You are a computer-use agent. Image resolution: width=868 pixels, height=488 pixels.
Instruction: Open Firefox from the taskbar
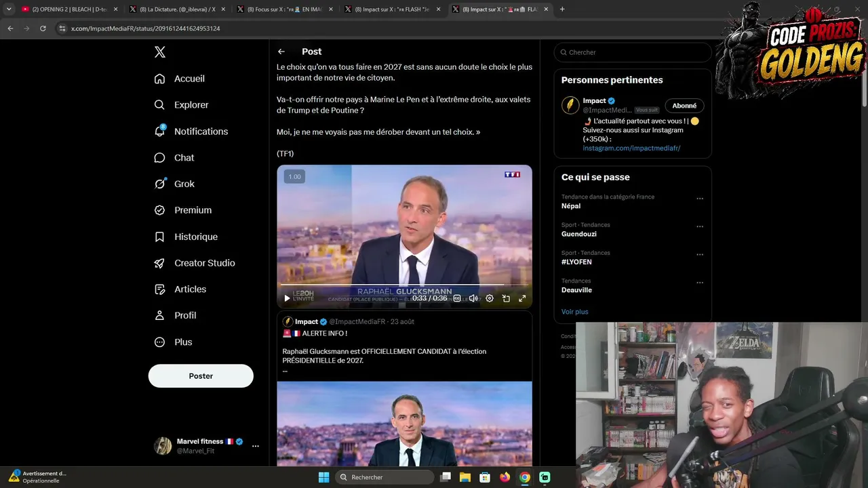pos(505,477)
